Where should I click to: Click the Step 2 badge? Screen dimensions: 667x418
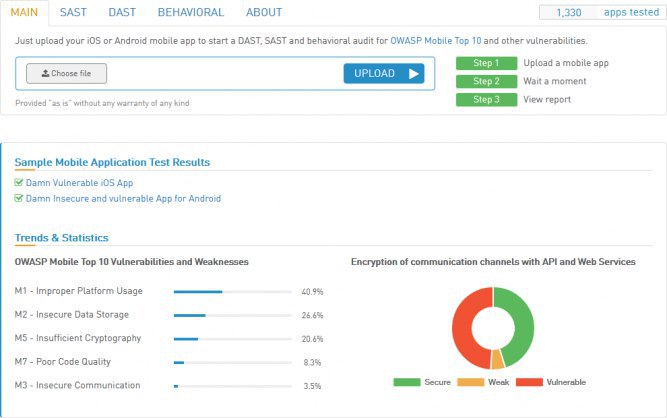[x=486, y=81]
